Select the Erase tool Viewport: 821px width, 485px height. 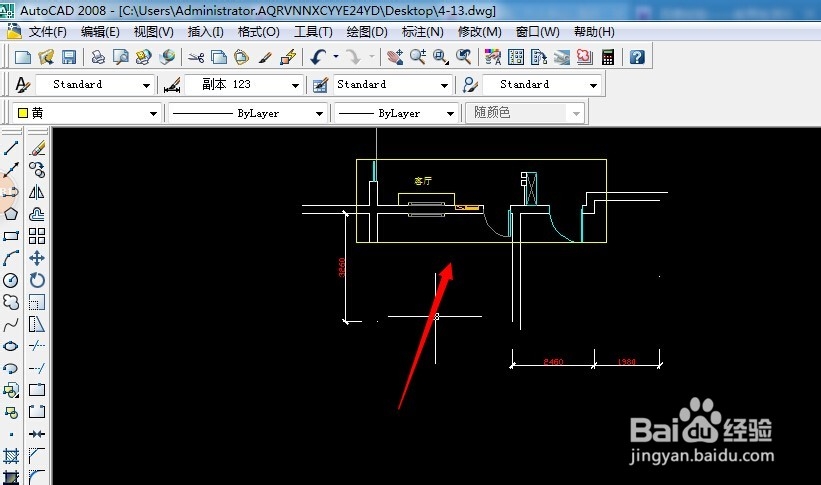(x=37, y=148)
